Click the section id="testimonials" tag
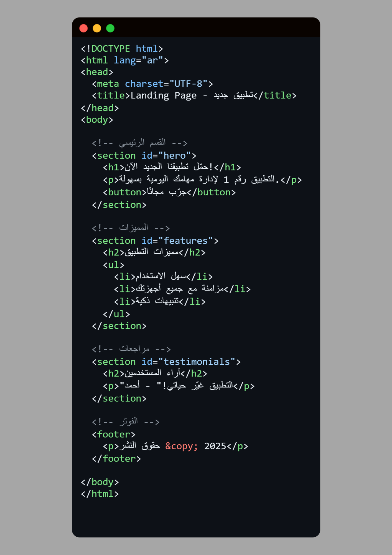The width and height of the screenshot is (392, 555). coord(166,362)
